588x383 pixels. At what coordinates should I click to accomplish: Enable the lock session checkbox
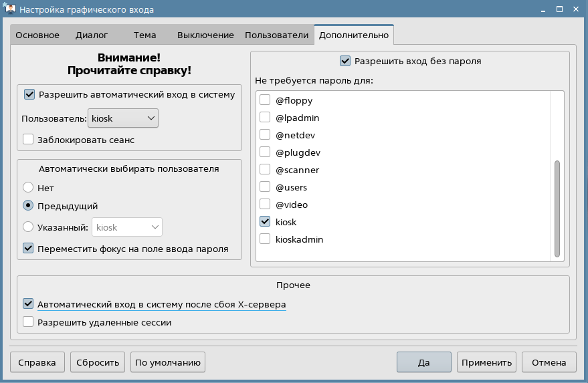[28, 140]
